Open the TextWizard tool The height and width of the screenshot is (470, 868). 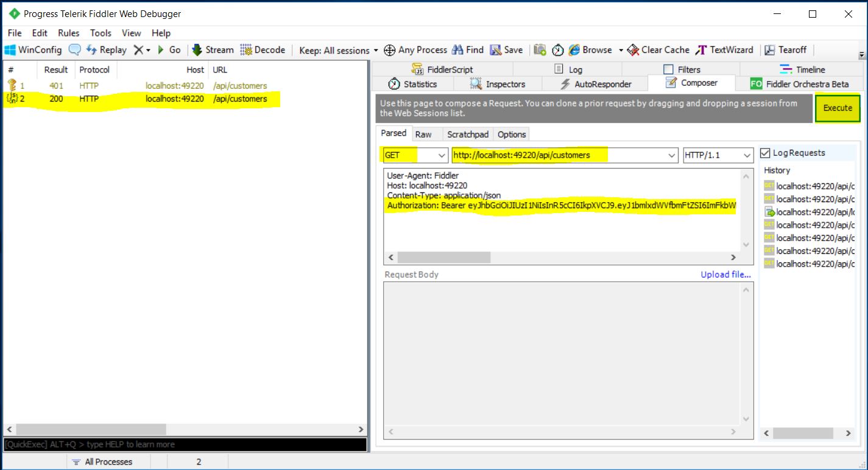(x=724, y=50)
